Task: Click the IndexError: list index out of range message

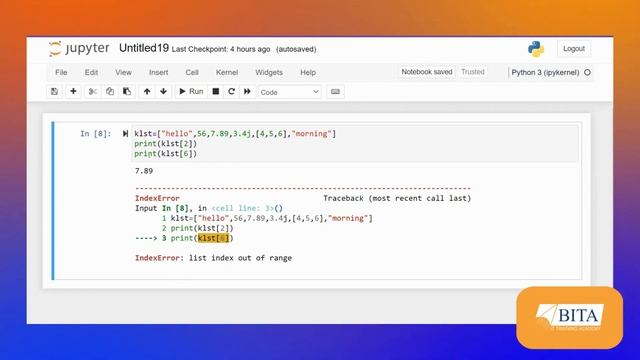Action: coord(213,258)
